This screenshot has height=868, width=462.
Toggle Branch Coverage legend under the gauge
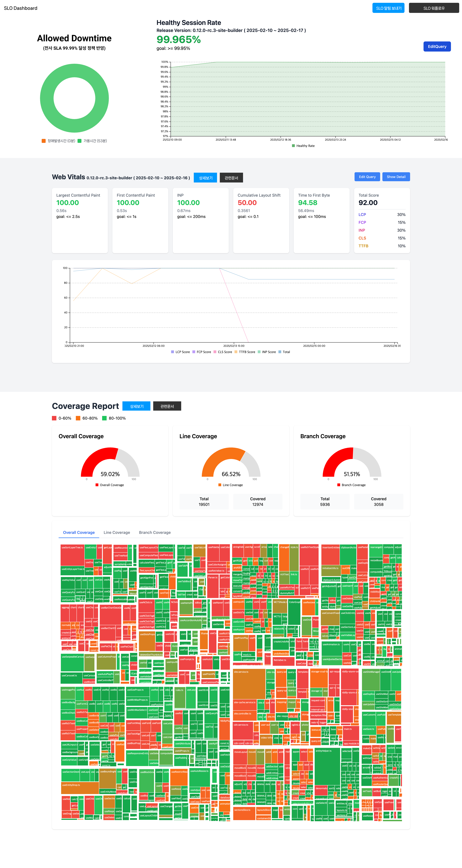pos(352,485)
